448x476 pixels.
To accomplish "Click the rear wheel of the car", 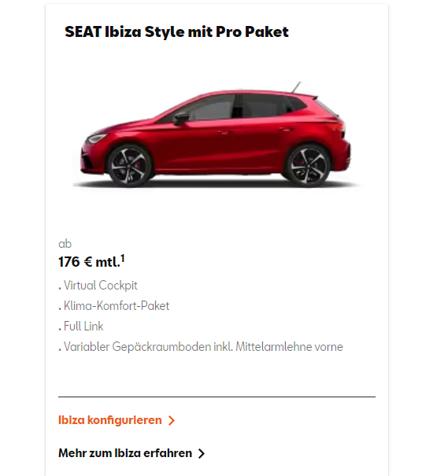I will point(308,166).
